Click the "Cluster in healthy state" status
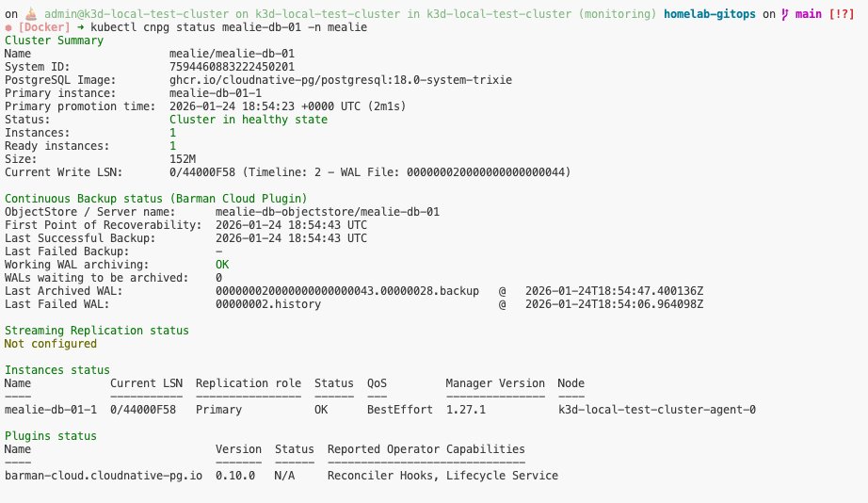 [249, 121]
